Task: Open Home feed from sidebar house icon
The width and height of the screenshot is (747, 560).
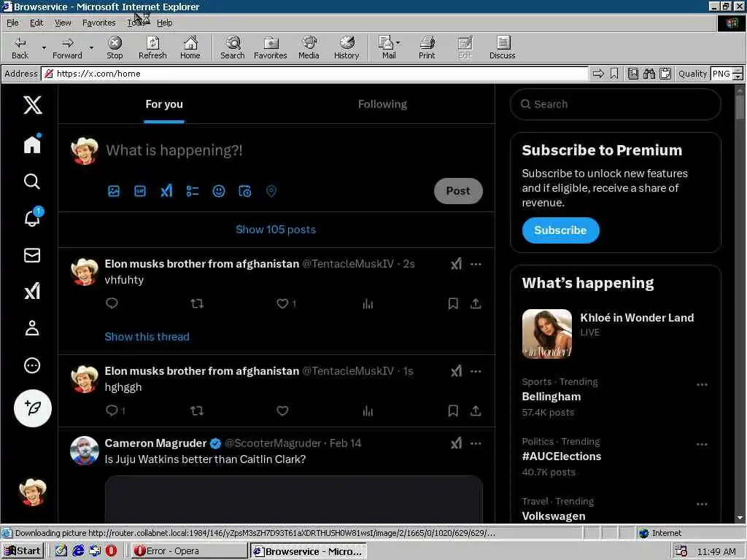Action: pos(32,144)
